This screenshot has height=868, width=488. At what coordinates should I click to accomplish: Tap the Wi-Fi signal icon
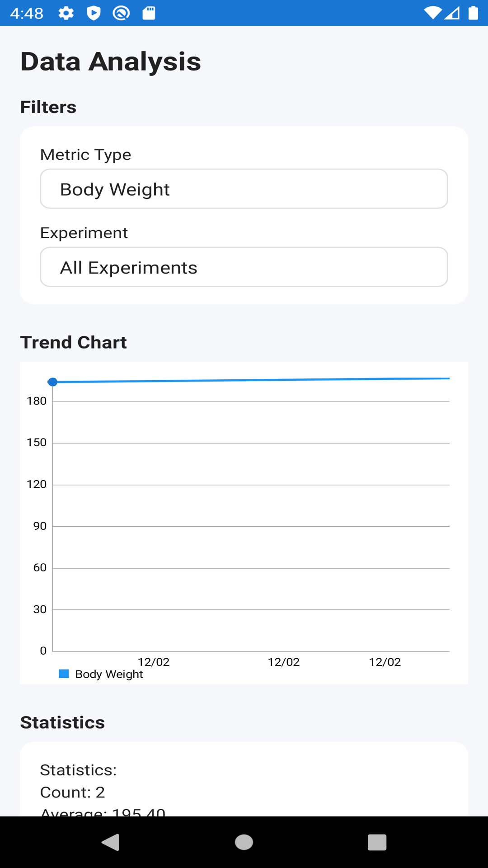click(x=432, y=13)
